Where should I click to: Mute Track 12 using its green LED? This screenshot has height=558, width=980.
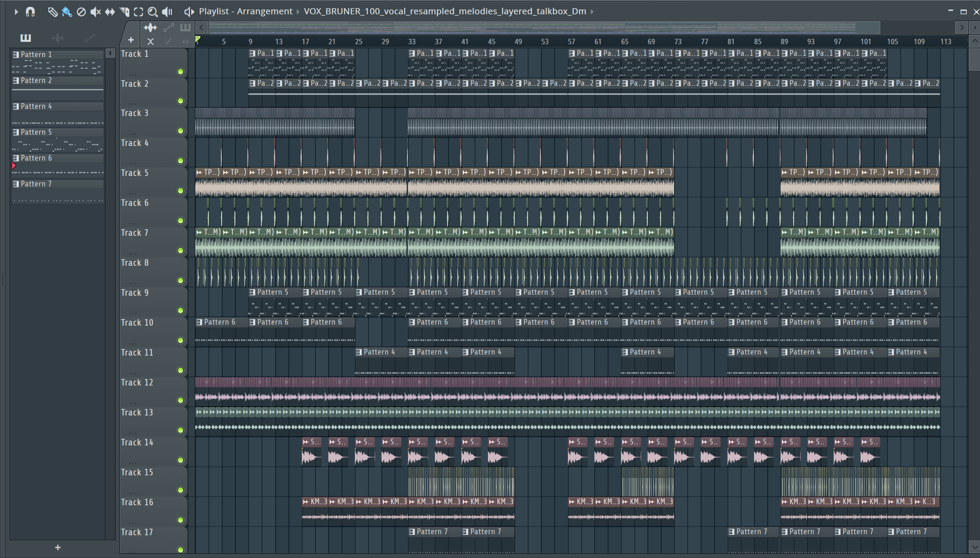180,400
